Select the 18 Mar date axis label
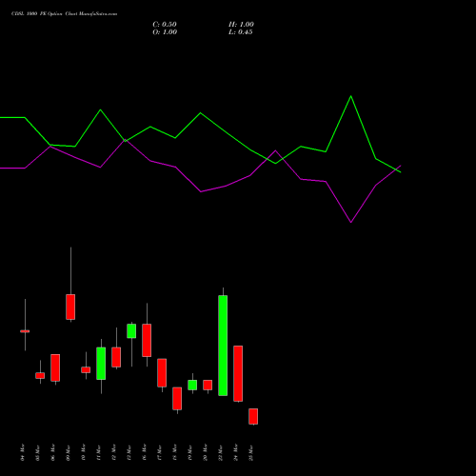 click(175, 452)
